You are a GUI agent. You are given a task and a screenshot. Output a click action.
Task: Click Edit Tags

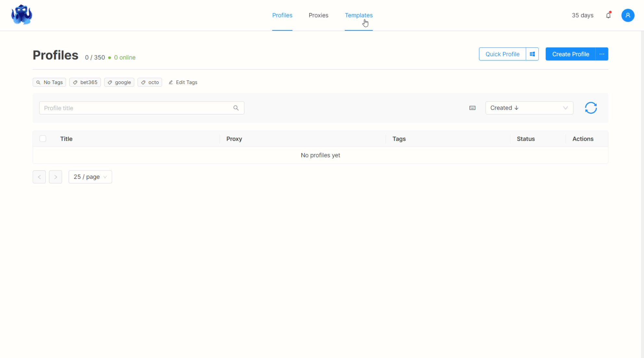click(x=183, y=82)
